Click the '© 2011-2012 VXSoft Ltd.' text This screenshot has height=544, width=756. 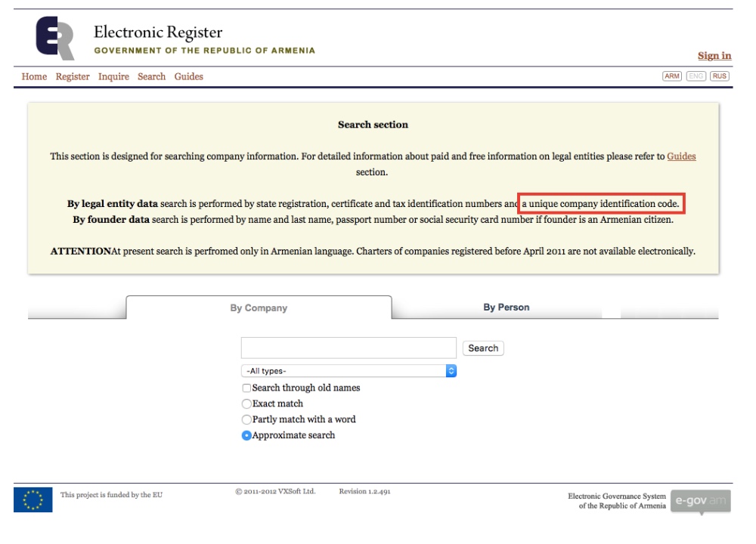tap(275, 491)
